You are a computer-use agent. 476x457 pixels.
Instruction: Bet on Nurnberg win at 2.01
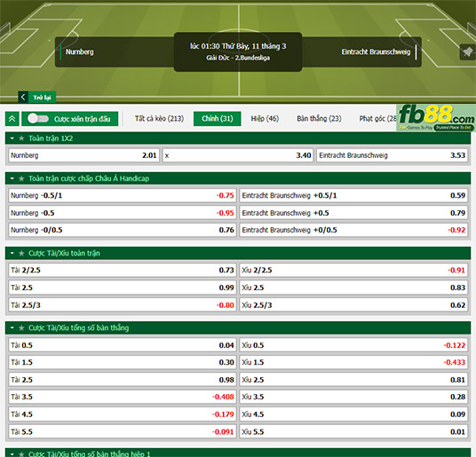(x=83, y=155)
